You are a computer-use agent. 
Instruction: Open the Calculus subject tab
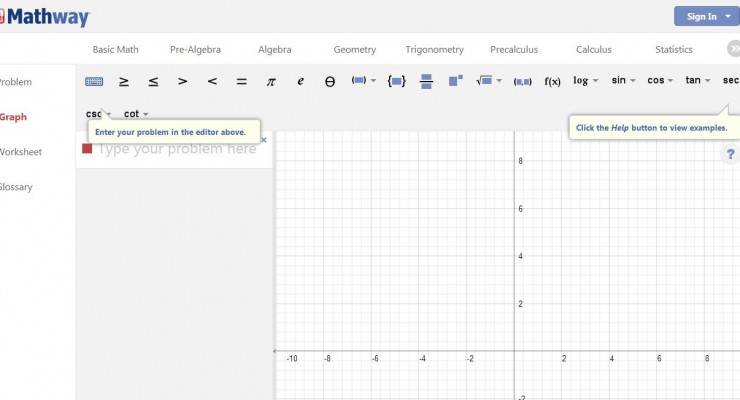click(x=594, y=49)
